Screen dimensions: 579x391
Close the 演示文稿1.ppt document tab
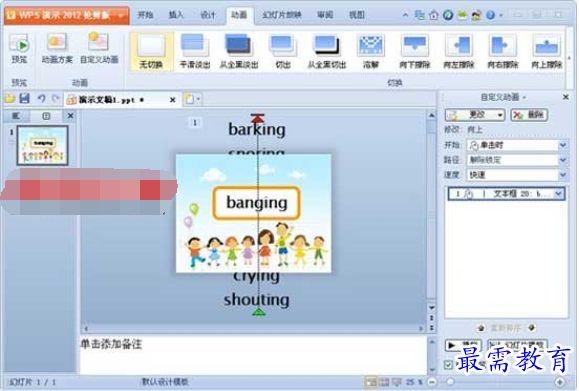click(x=172, y=100)
